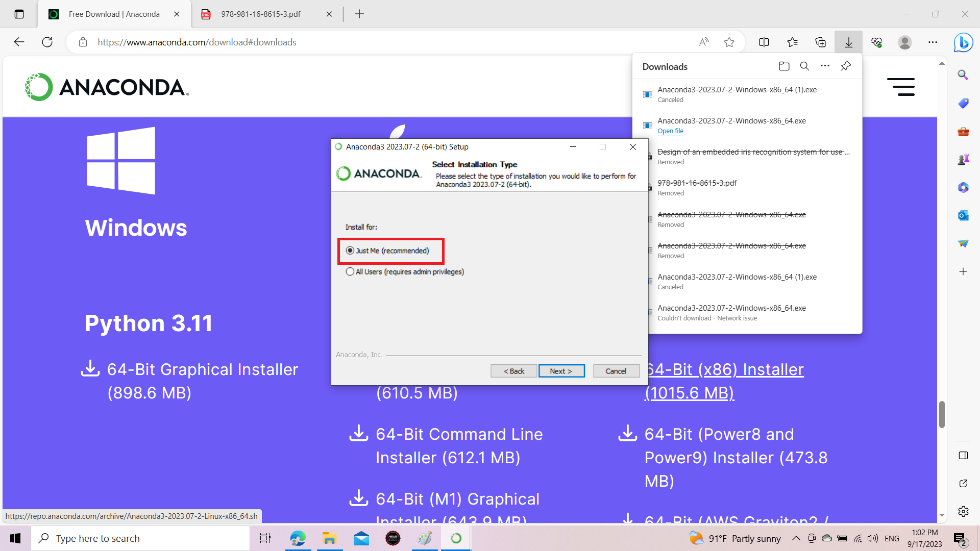Select the Just Me (recommended) radio button

[x=350, y=251]
